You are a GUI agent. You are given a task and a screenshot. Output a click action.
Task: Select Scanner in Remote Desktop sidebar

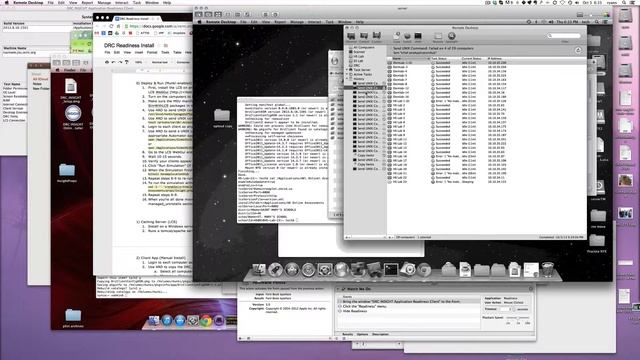[x=359, y=52]
